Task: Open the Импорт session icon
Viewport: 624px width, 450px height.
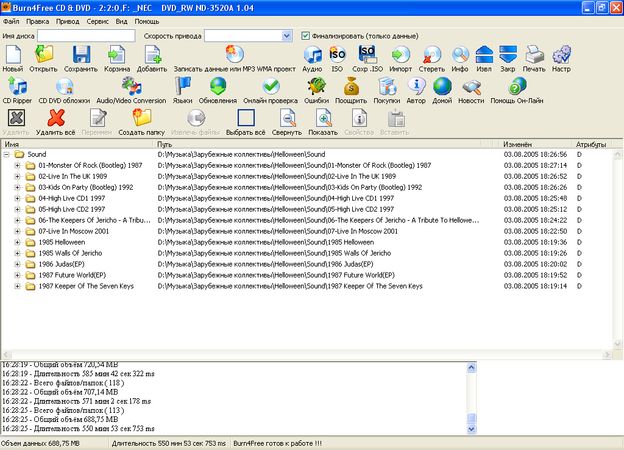Action: click(x=400, y=55)
